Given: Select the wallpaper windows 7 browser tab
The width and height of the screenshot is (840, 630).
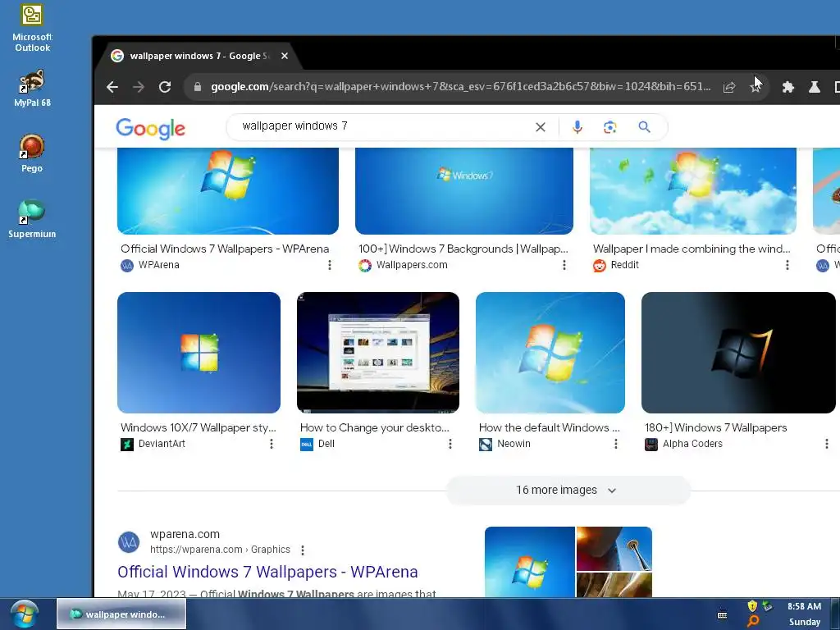Looking at the screenshot, I should pyautogui.click(x=199, y=56).
